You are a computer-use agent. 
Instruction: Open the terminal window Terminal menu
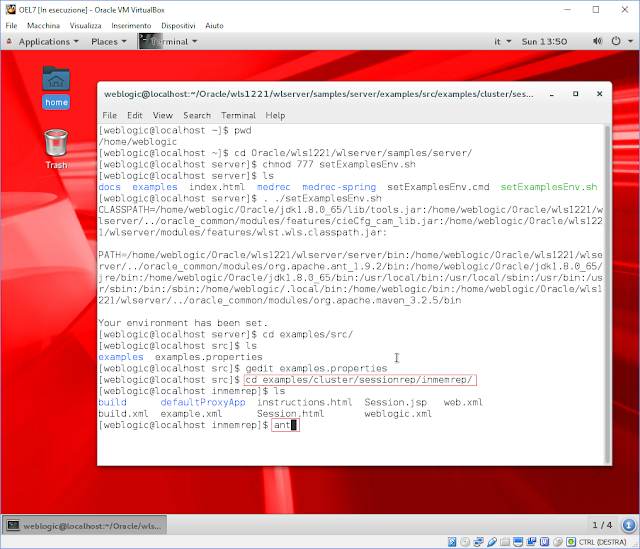238,116
